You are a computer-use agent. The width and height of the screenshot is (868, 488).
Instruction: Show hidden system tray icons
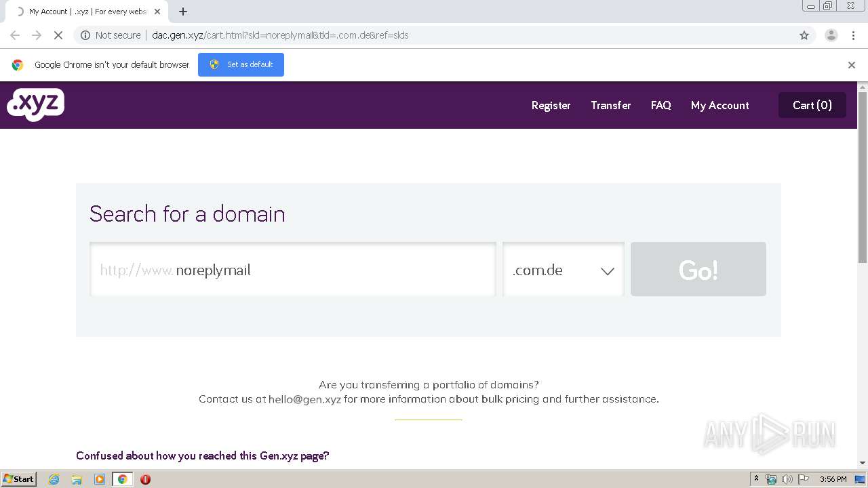point(756,479)
